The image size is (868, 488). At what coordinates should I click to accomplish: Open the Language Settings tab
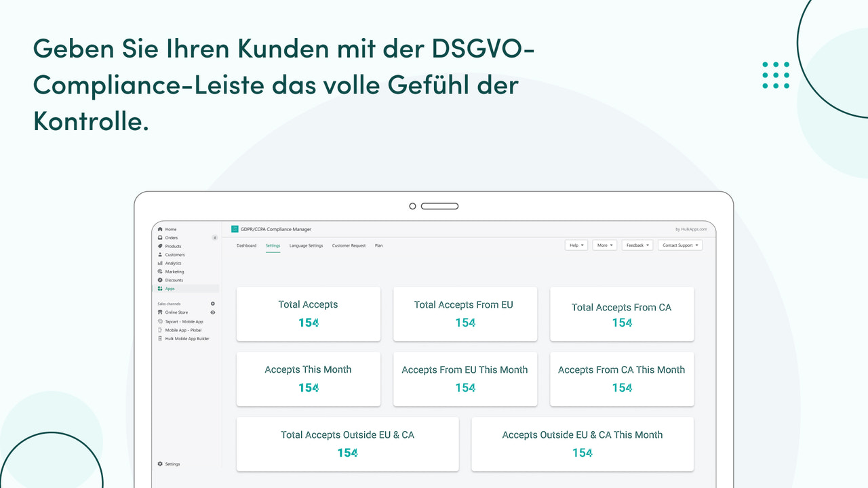[306, 245]
